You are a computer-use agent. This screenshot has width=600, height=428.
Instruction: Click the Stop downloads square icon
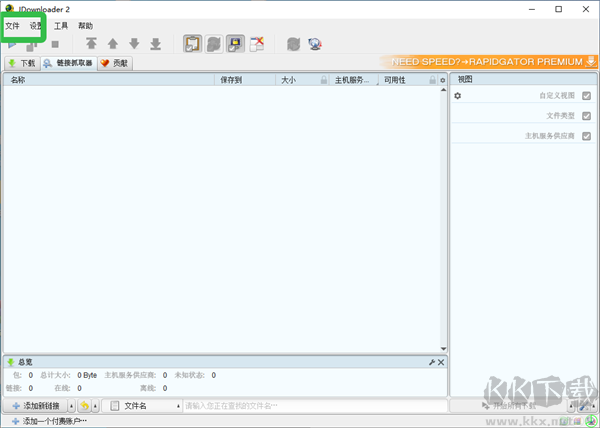[x=55, y=44]
